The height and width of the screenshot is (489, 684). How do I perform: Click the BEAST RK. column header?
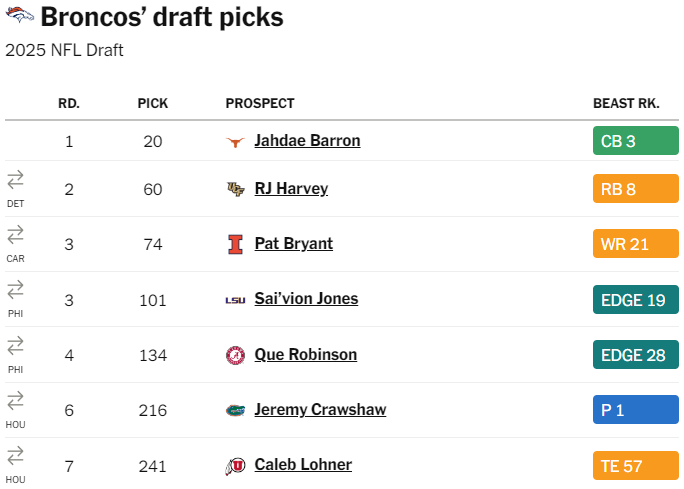tap(626, 104)
